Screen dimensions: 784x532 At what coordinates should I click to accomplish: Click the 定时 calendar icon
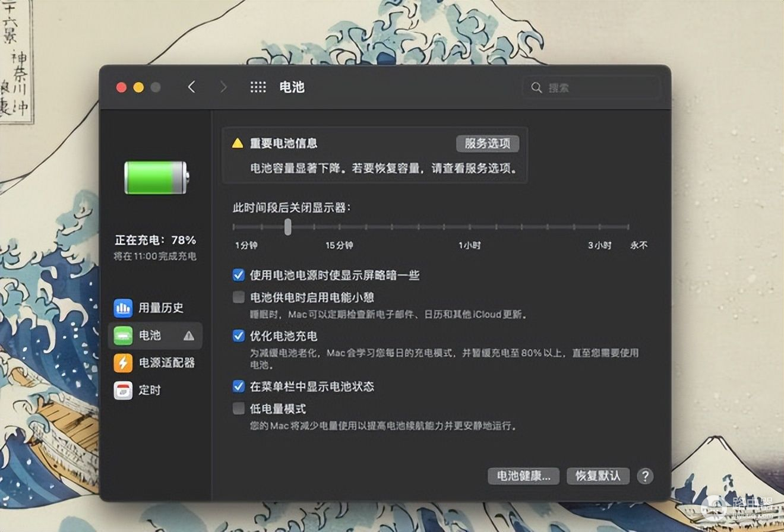[123, 390]
